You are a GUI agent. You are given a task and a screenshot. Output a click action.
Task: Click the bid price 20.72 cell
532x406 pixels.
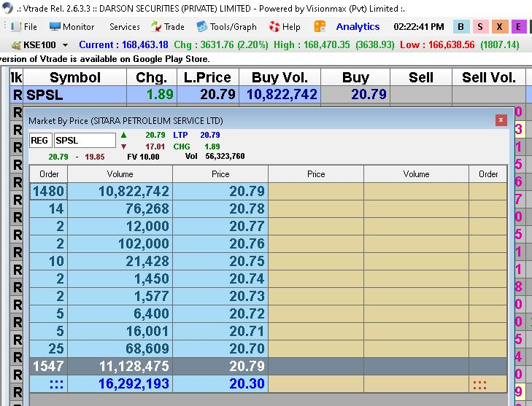click(x=220, y=314)
